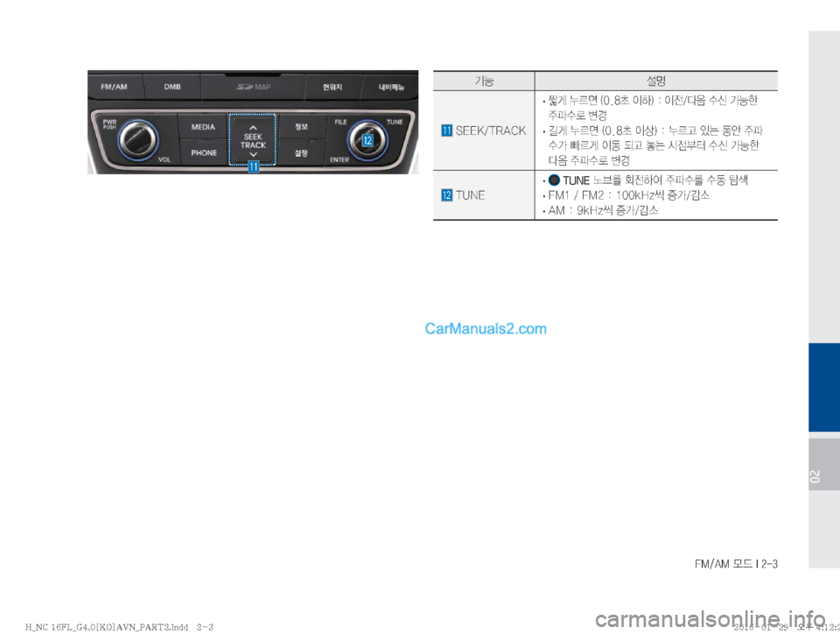Tap the 정보 button
The height and width of the screenshot is (634, 840).
tap(301, 127)
